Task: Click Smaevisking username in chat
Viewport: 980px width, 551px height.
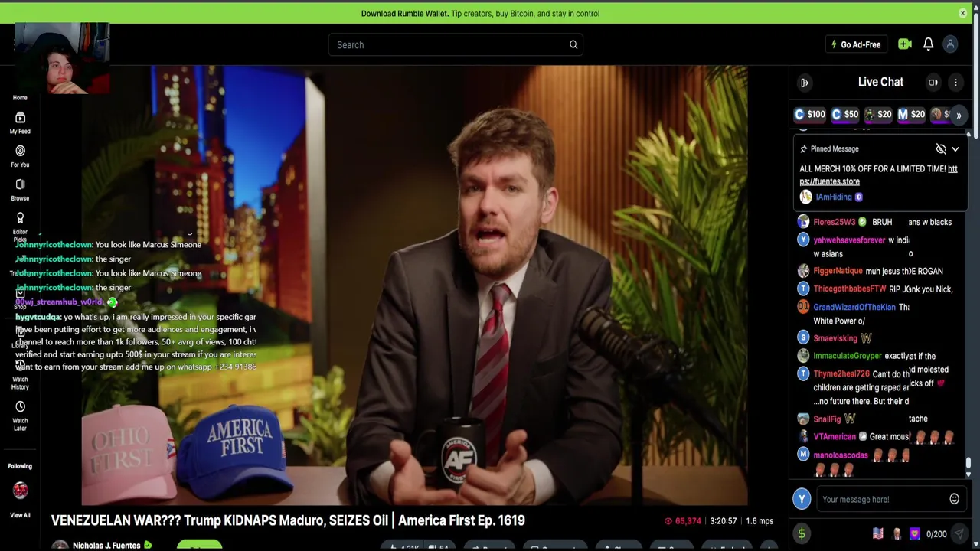Action: (x=835, y=338)
